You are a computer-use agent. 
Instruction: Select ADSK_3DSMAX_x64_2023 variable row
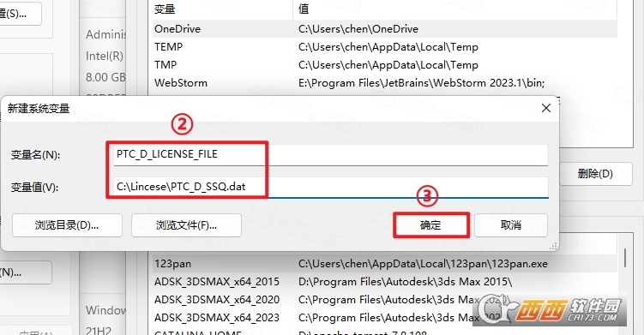pos(385,318)
